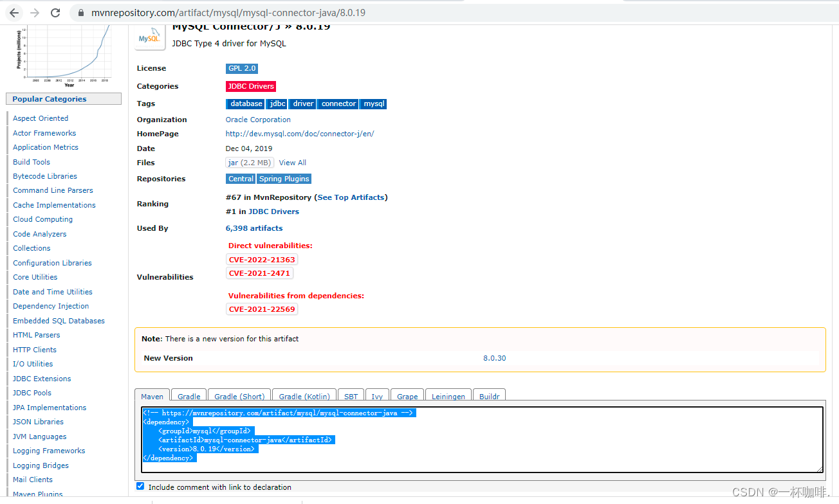Click the driver tag
Screen dimensions: 839x504
(303, 104)
